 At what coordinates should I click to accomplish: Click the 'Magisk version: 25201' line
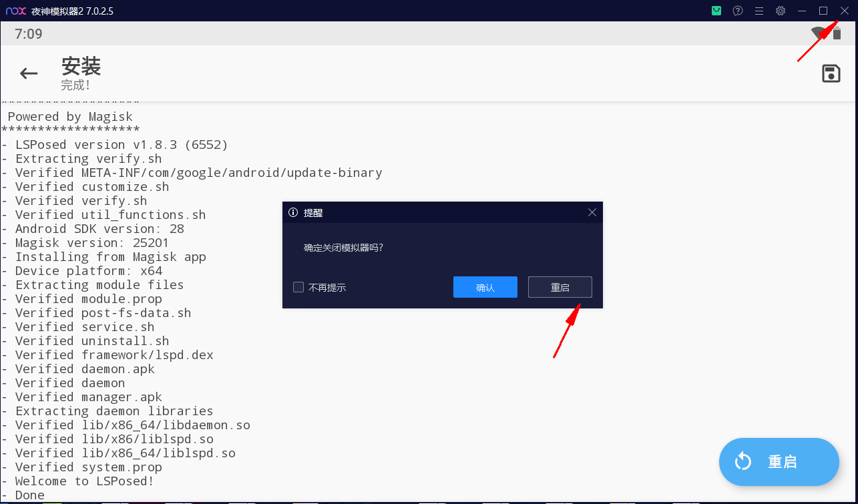[x=85, y=243]
